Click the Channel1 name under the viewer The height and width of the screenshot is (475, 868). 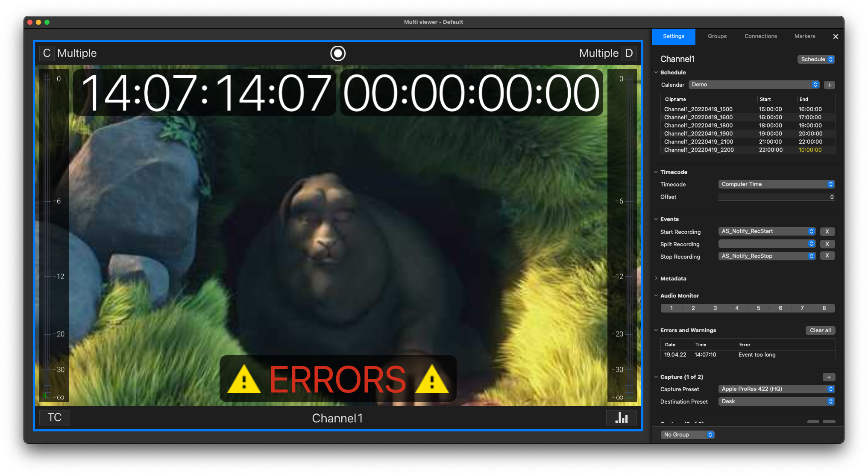point(337,418)
